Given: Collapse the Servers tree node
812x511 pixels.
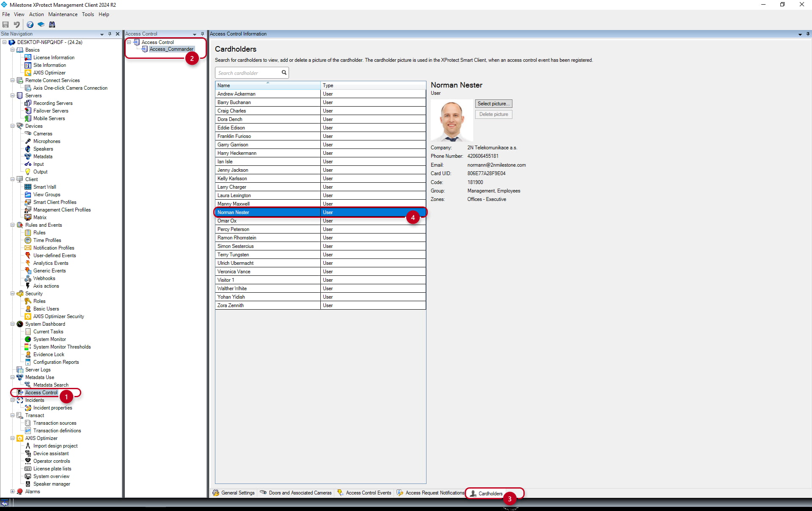Looking at the screenshot, I should [12, 96].
